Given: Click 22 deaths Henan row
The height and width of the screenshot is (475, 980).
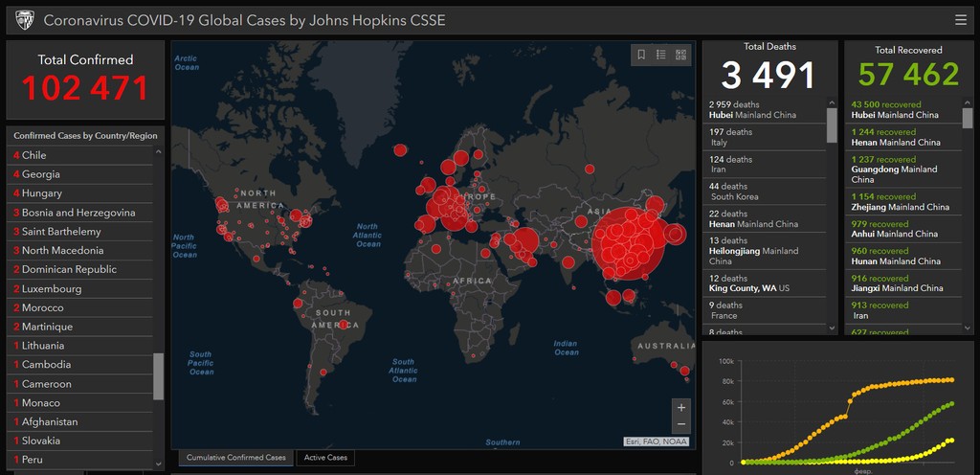Looking at the screenshot, I should (x=765, y=218).
